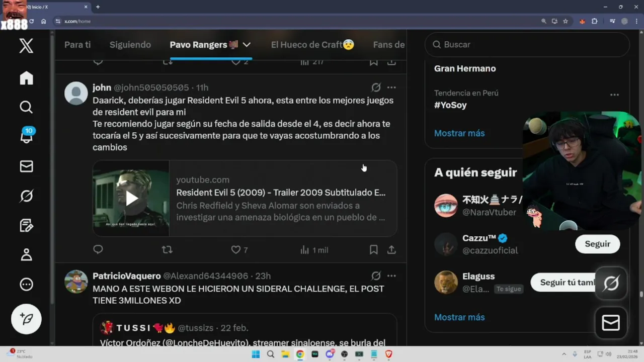
Task: Play the Resident Evil 5 trailer thumbnail
Action: (x=131, y=198)
